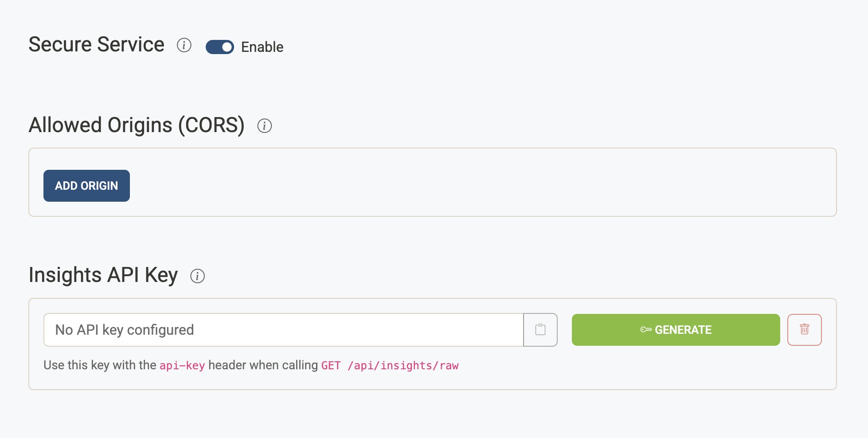The height and width of the screenshot is (438, 868).
Task: Click the Secure Service info icon
Action: (x=184, y=45)
